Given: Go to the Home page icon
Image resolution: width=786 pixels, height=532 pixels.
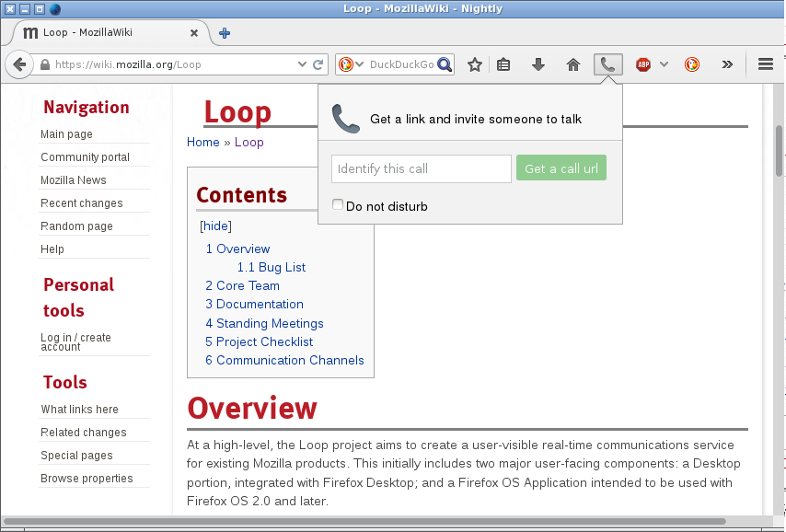Looking at the screenshot, I should click(573, 64).
